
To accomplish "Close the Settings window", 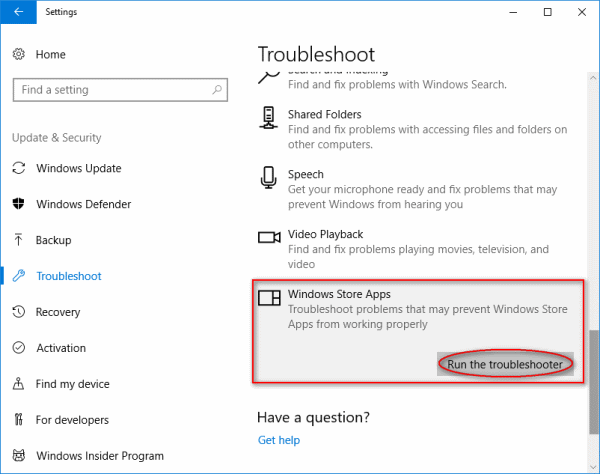I will pos(582,12).
